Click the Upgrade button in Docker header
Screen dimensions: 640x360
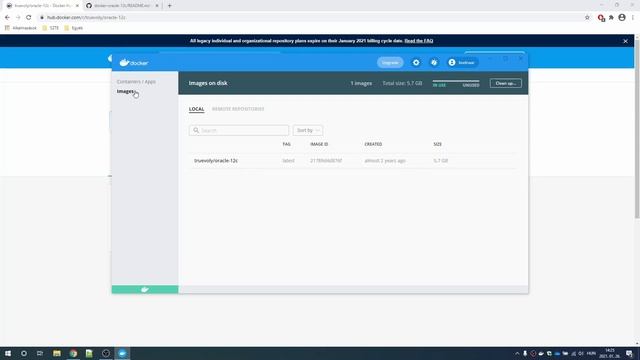(390, 62)
